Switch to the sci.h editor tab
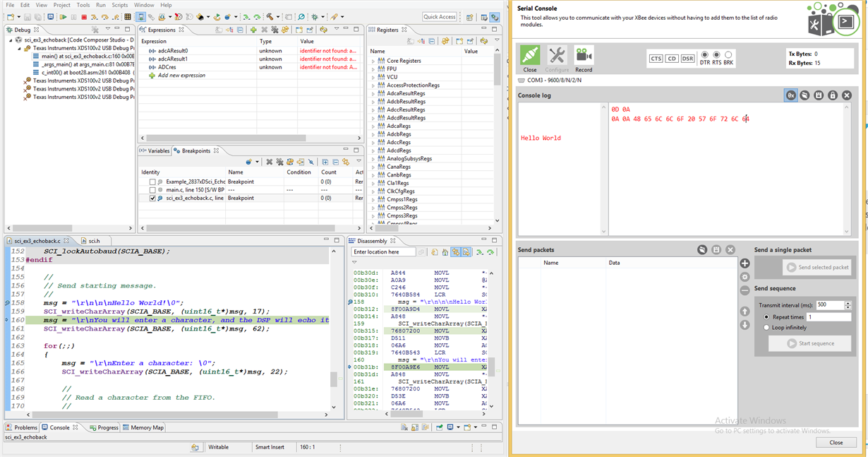Viewport: 868px width, 457px height. 93,241
